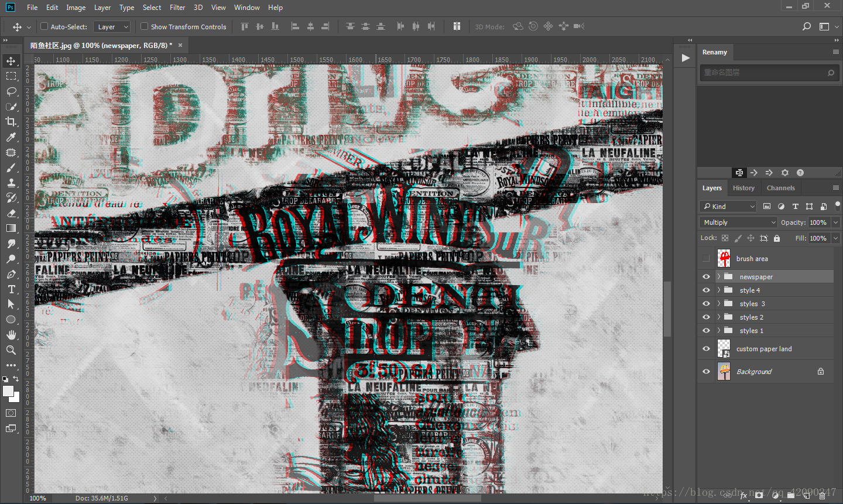Select the Hand tool

[11, 335]
